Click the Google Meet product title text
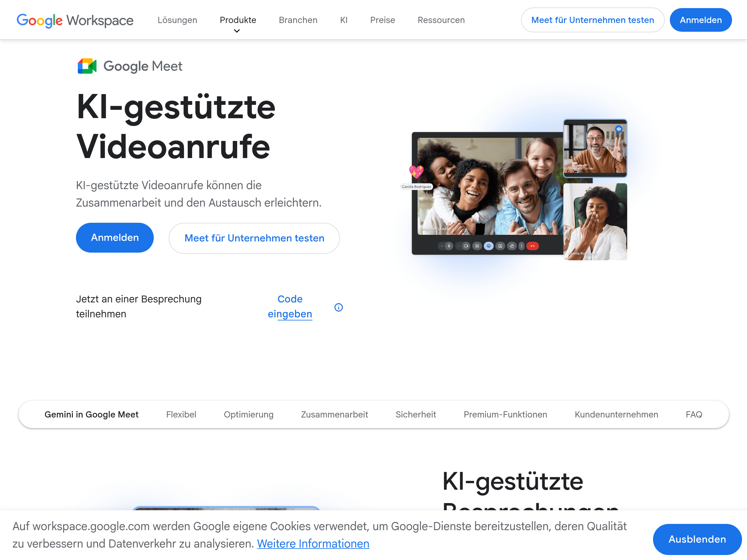Image resolution: width=747 pixels, height=560 pixels. pyautogui.click(x=143, y=66)
